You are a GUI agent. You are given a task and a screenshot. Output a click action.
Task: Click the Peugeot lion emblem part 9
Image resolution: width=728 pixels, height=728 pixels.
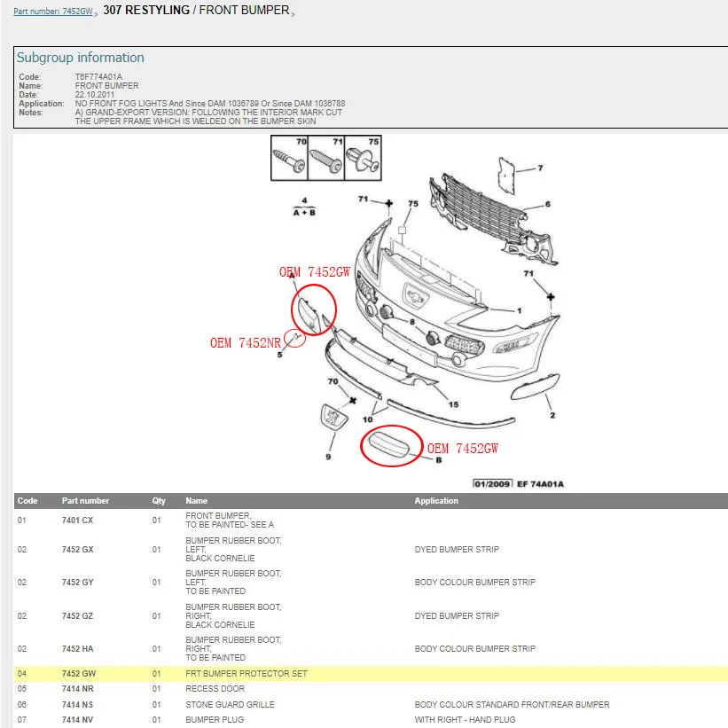[334, 418]
